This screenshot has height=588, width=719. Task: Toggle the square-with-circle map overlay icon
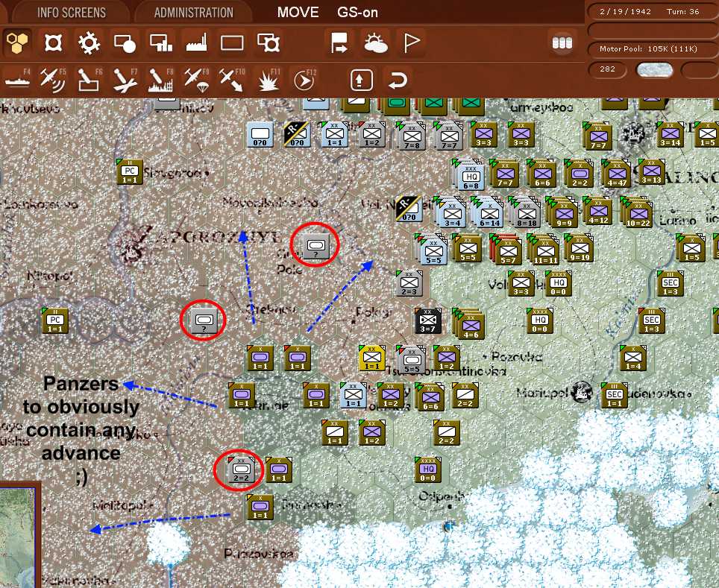click(53, 43)
